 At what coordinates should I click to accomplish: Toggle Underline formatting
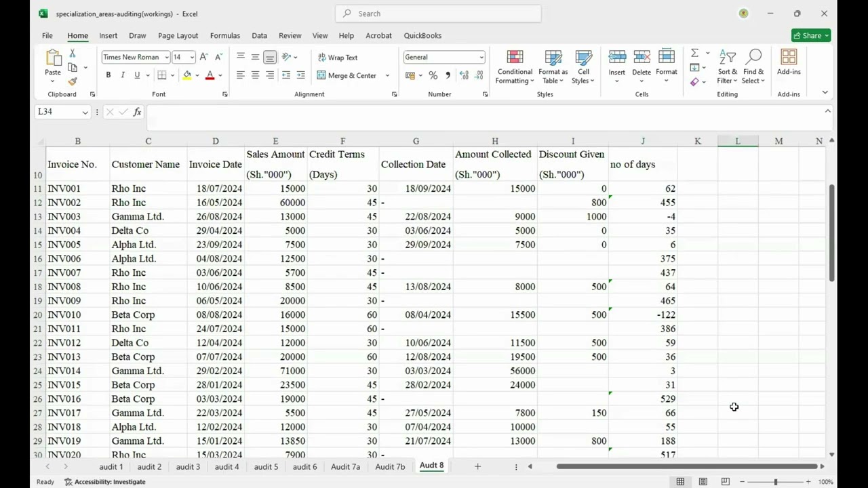(137, 75)
